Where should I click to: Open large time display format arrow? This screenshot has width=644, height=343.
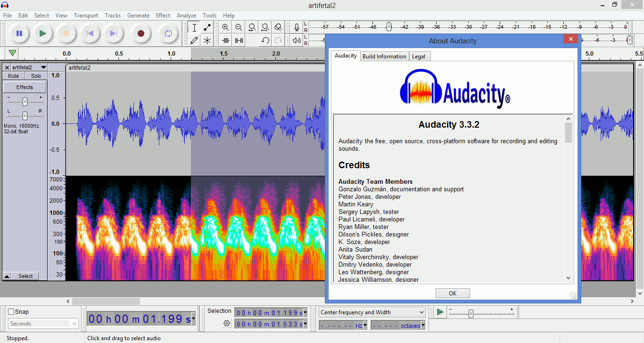[x=193, y=319]
